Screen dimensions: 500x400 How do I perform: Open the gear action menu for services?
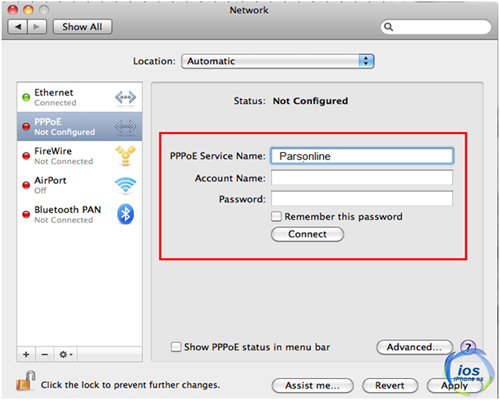pos(66,354)
